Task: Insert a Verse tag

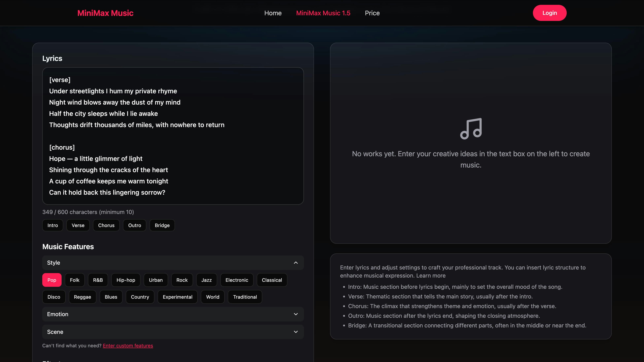Action: click(78, 225)
